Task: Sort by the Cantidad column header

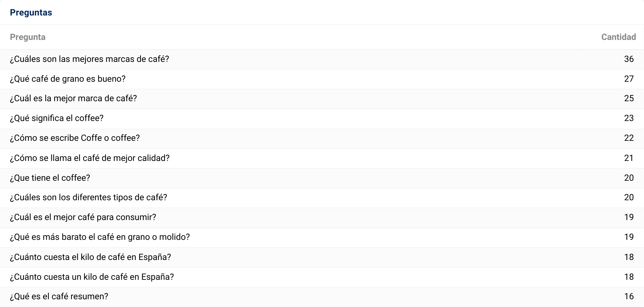Action: pyautogui.click(x=618, y=37)
